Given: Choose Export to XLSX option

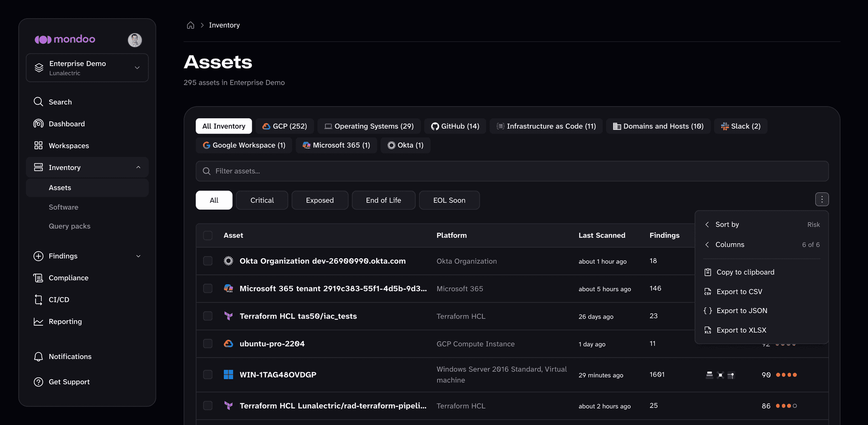Looking at the screenshot, I should tap(762, 330).
